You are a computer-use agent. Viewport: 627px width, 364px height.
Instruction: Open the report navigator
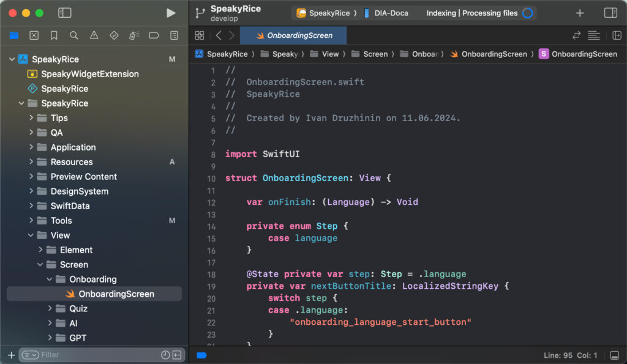[x=174, y=35]
